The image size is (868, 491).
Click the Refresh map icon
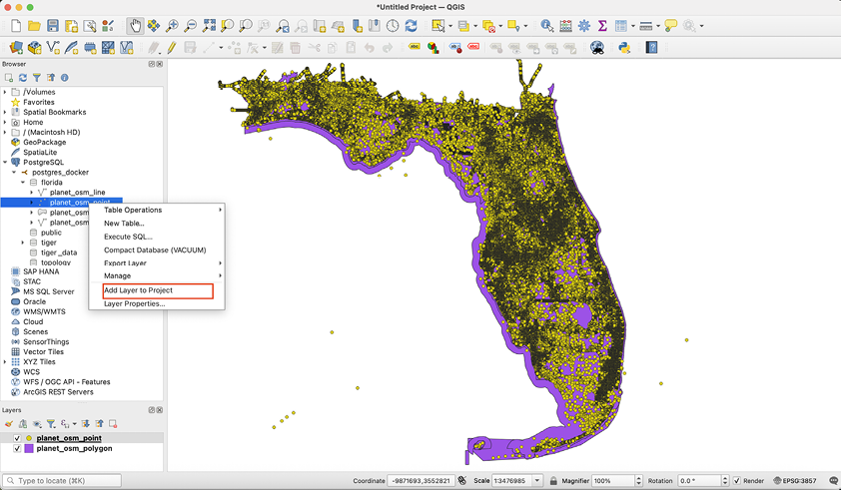point(411,25)
